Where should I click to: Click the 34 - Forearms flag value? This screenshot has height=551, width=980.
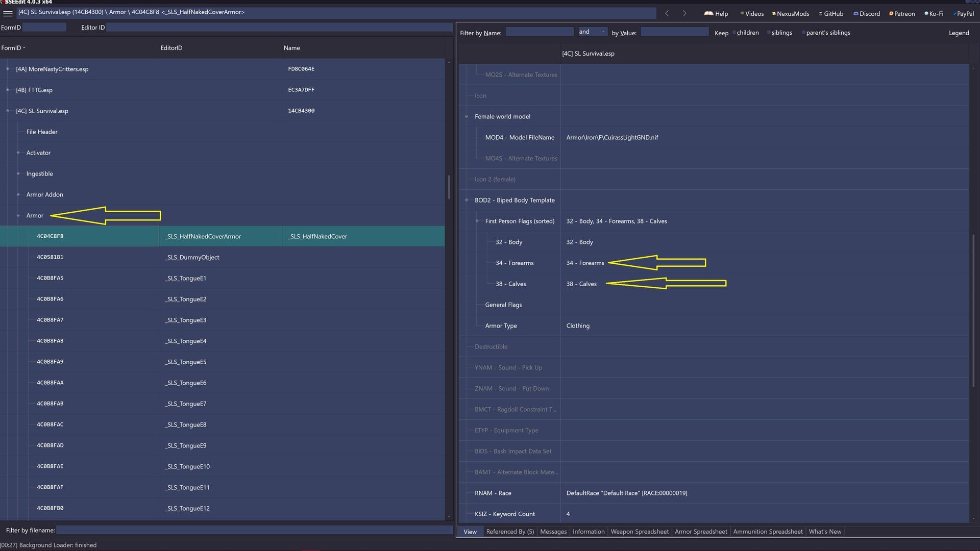(585, 263)
